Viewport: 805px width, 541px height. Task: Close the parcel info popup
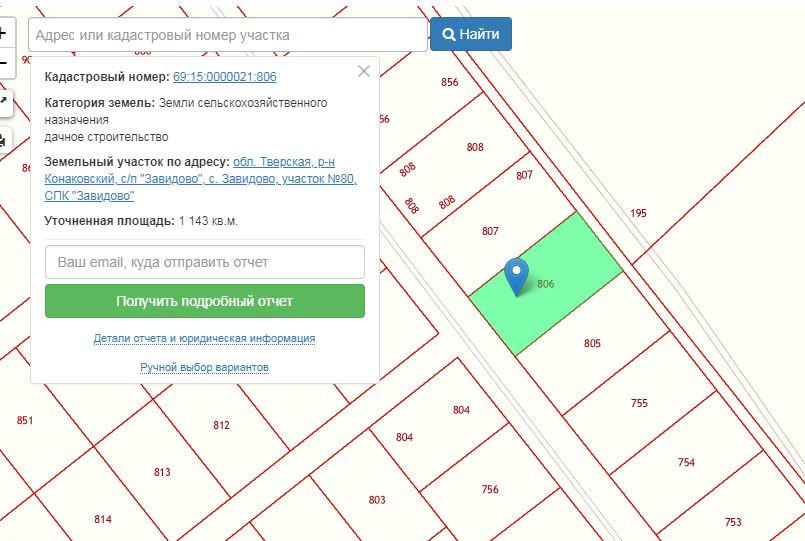pyautogui.click(x=363, y=71)
